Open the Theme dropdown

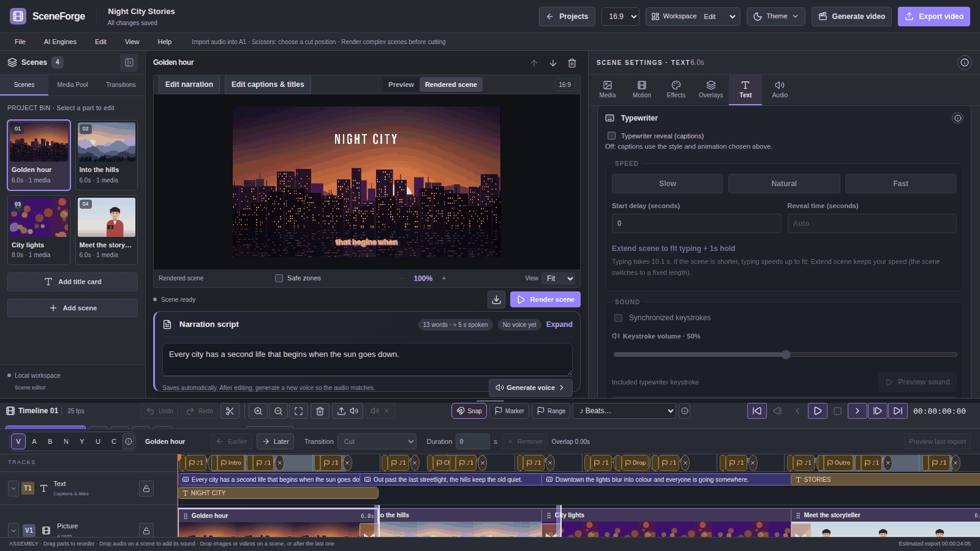point(776,17)
